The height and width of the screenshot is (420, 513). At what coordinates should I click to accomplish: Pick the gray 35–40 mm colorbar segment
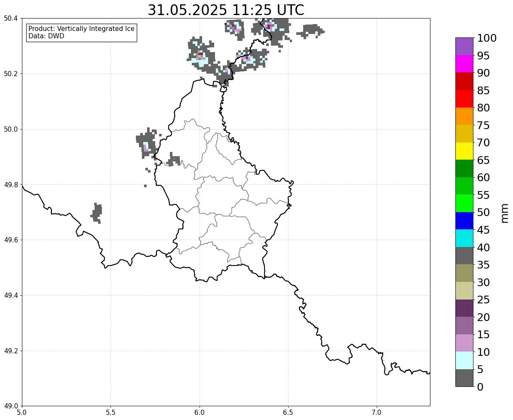464,256
